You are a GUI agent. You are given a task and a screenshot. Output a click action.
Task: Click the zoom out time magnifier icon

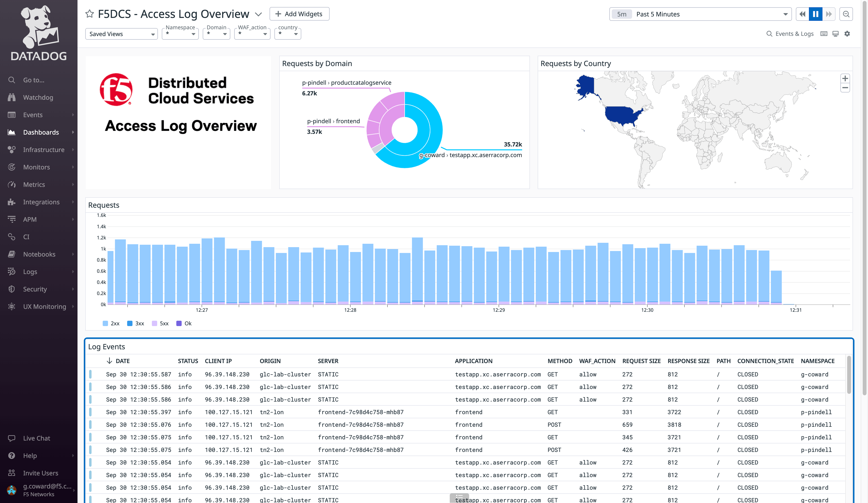(846, 14)
